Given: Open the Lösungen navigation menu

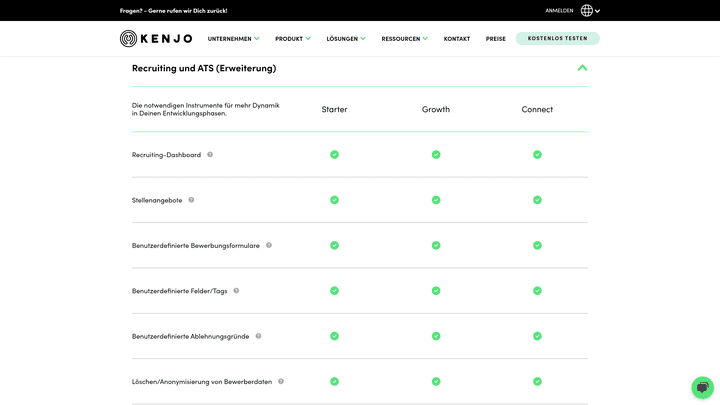Looking at the screenshot, I should [x=345, y=39].
